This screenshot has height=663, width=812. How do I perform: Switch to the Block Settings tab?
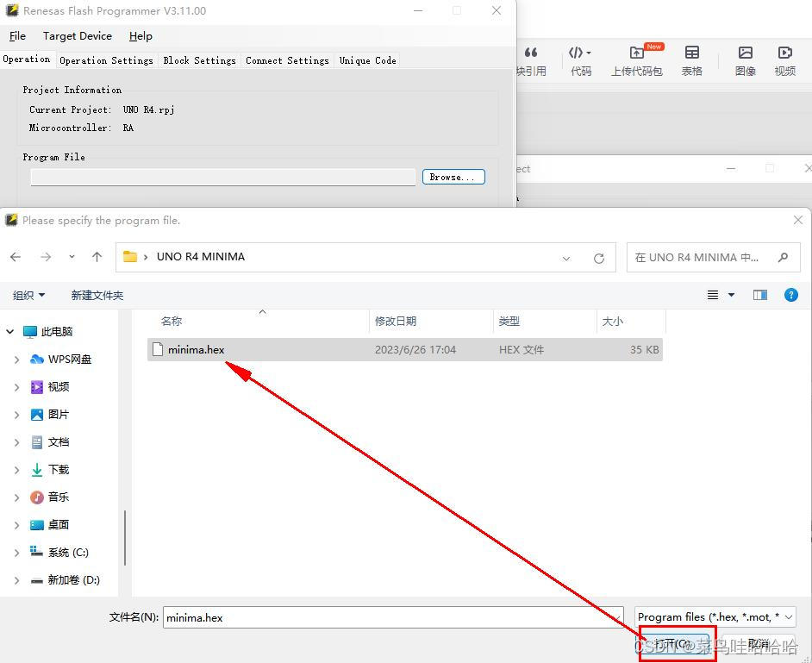199,60
